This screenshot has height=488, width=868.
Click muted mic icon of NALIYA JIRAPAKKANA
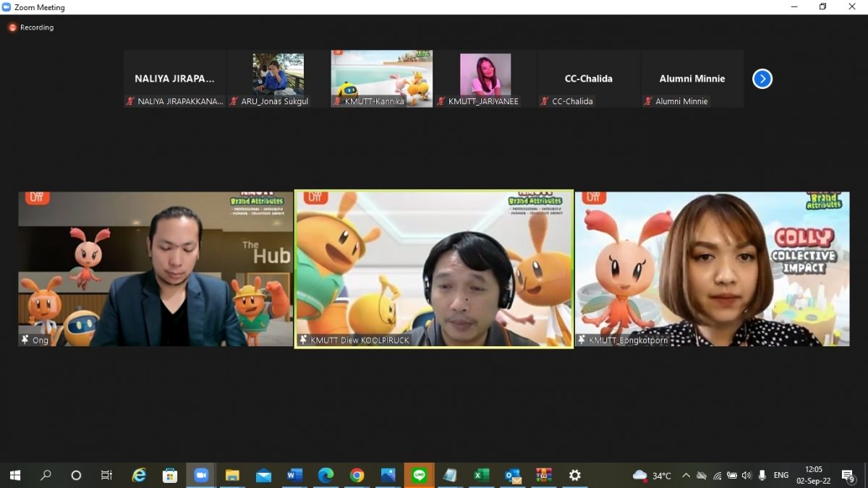[x=131, y=102]
